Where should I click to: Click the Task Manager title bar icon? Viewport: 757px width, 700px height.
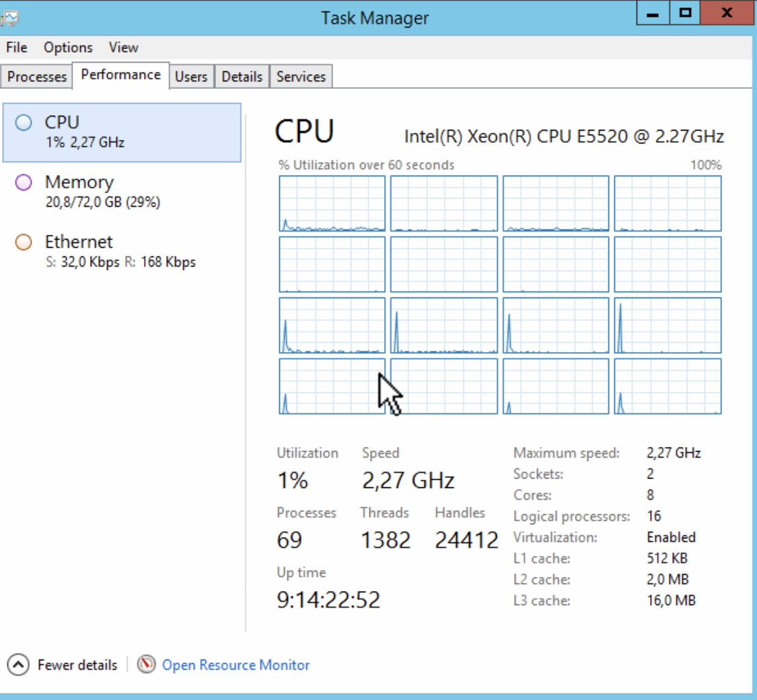coord(8,17)
